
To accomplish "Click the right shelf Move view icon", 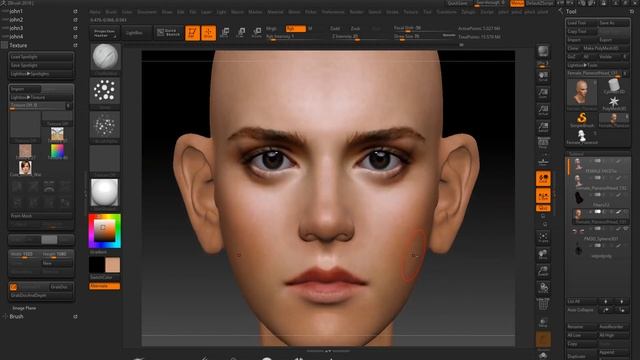I will [x=543, y=255].
